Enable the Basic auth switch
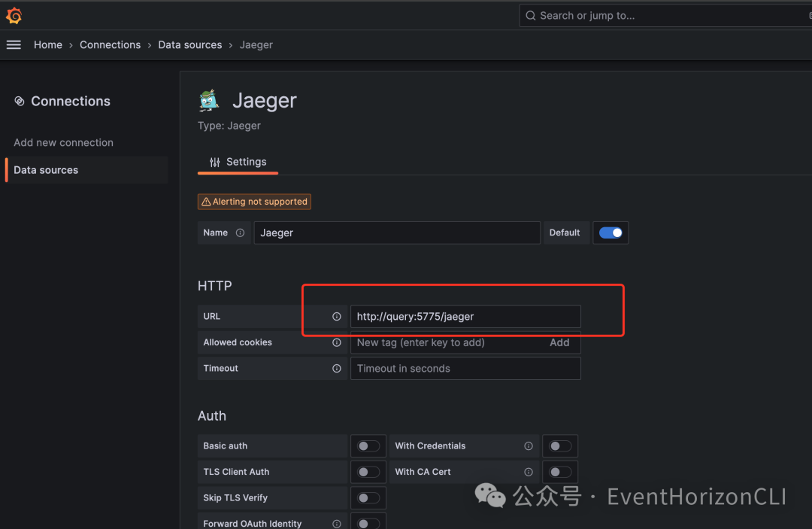Viewport: 812px width, 529px height. 368,446
